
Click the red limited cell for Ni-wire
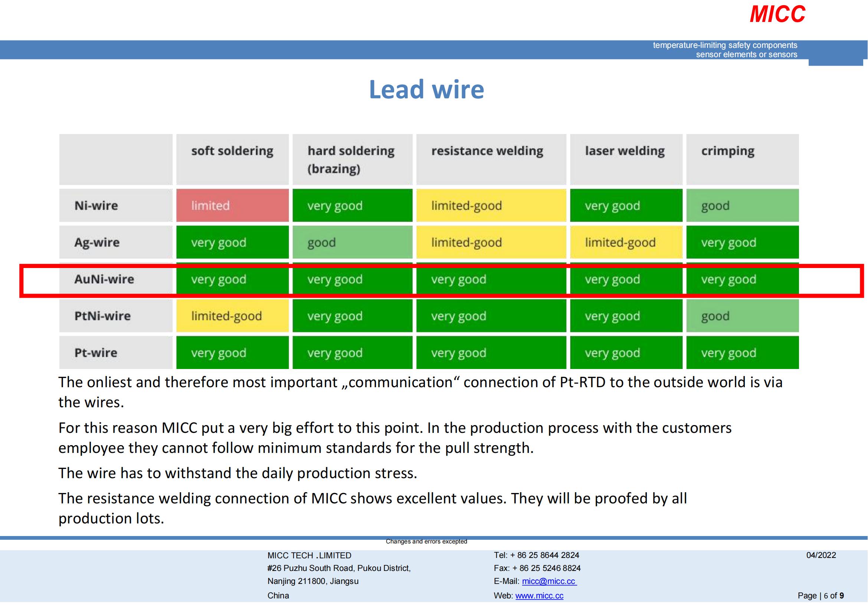click(232, 206)
